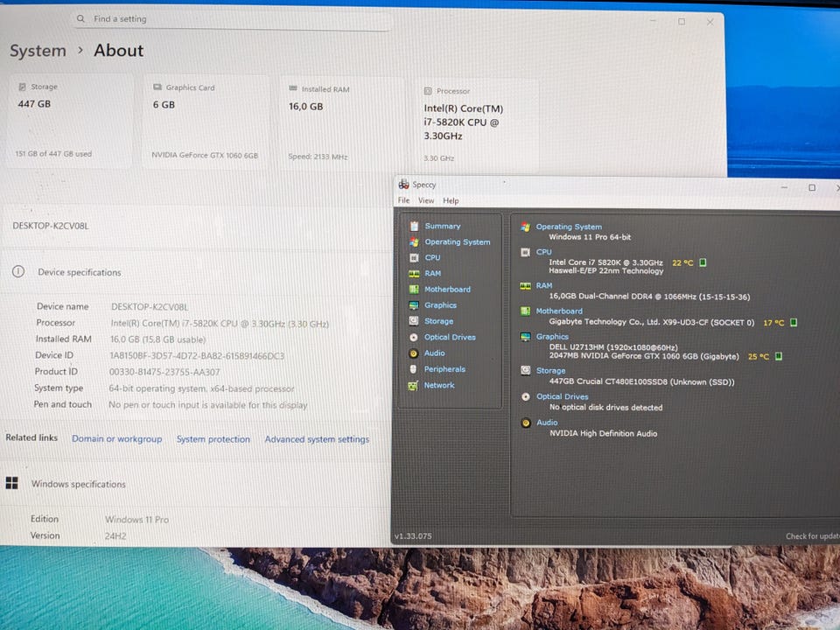Click CPU heading in Speccy summary
This screenshot has width=840, height=630.
coord(543,252)
